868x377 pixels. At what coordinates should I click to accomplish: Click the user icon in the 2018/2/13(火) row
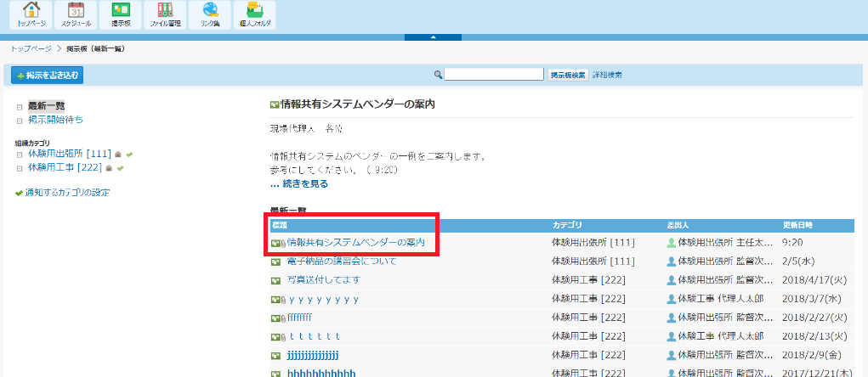click(x=672, y=336)
